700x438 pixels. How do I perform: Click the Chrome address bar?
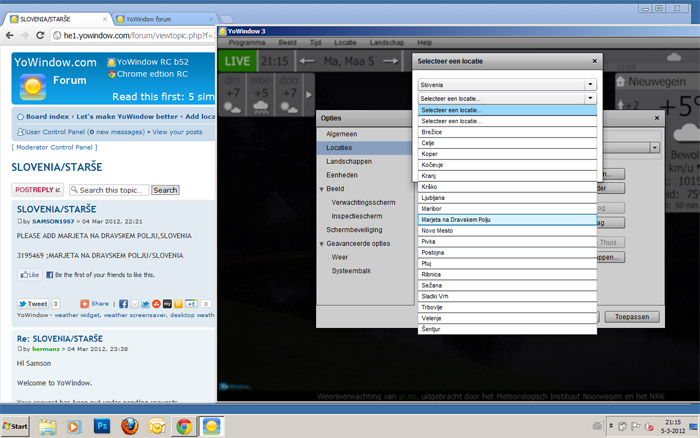click(x=134, y=35)
